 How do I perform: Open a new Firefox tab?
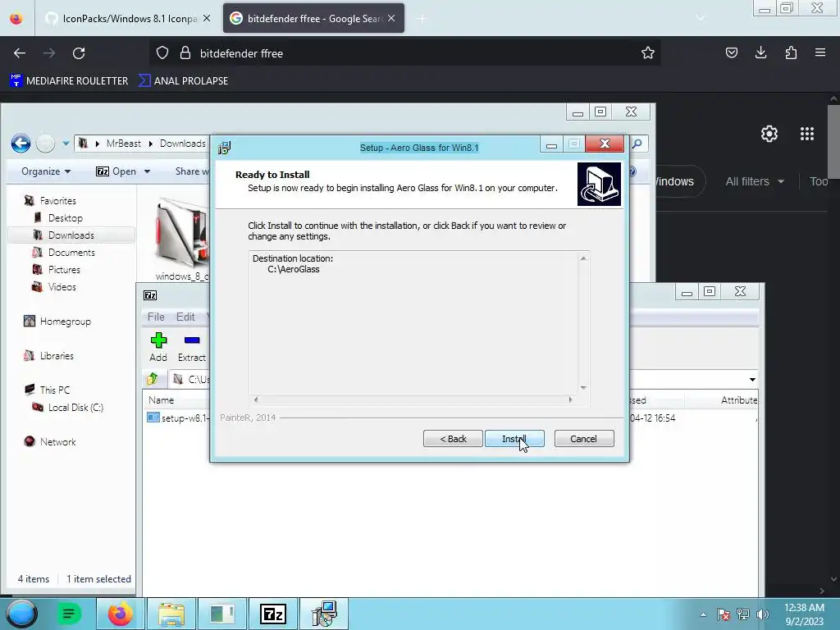click(x=422, y=19)
